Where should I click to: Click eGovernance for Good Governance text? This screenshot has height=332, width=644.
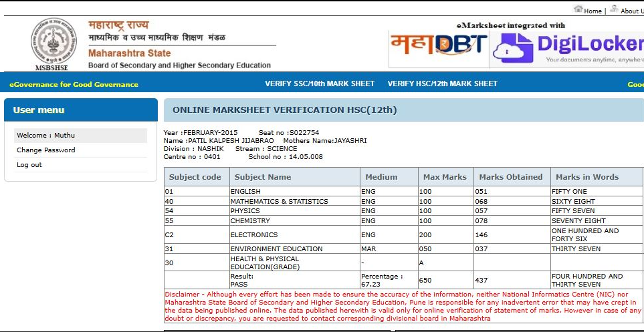74,85
